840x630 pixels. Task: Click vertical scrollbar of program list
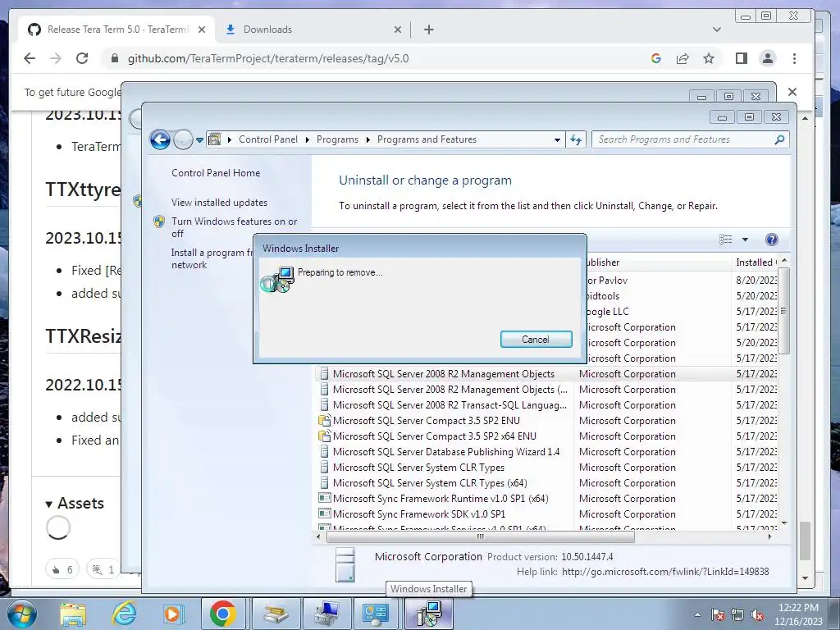point(783,311)
